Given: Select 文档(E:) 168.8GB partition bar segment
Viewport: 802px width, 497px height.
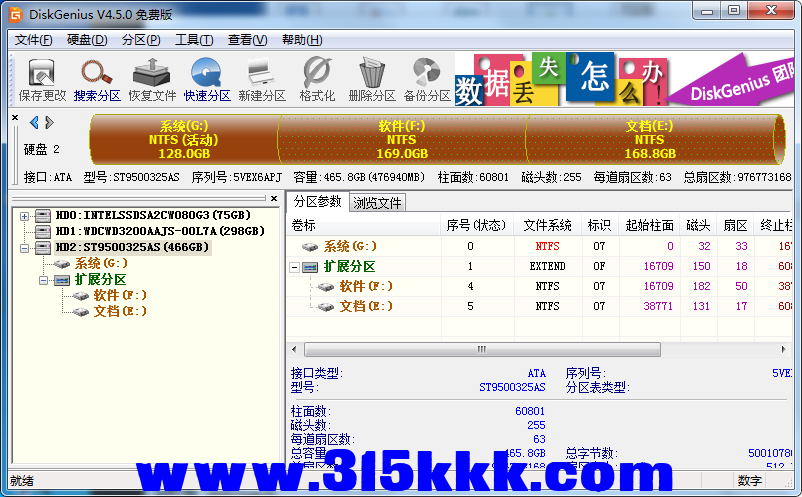Looking at the screenshot, I should (650, 140).
